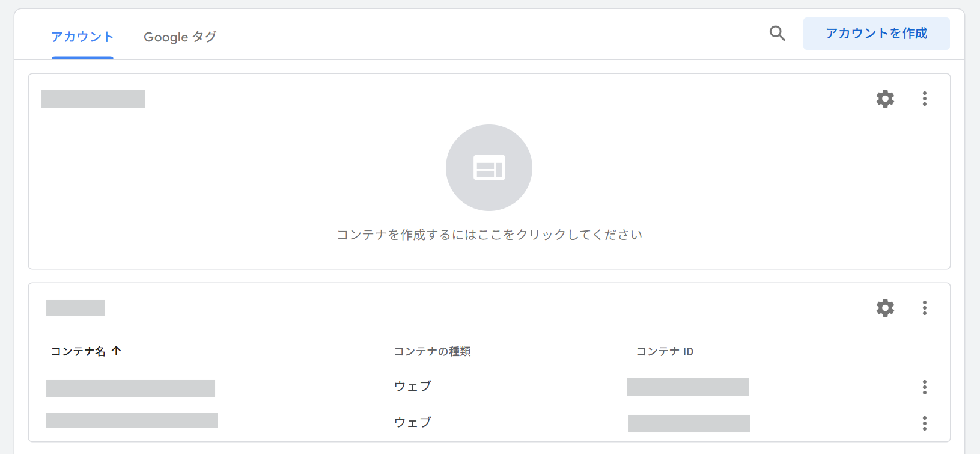The height and width of the screenshot is (454, 980).
Task: Select redacted account name in the empty account card
Action: coord(93,99)
